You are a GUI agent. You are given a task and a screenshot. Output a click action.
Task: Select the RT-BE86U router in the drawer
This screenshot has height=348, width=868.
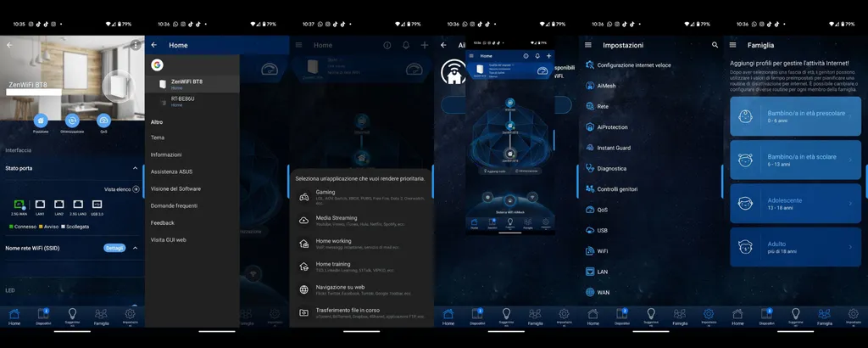(x=192, y=101)
